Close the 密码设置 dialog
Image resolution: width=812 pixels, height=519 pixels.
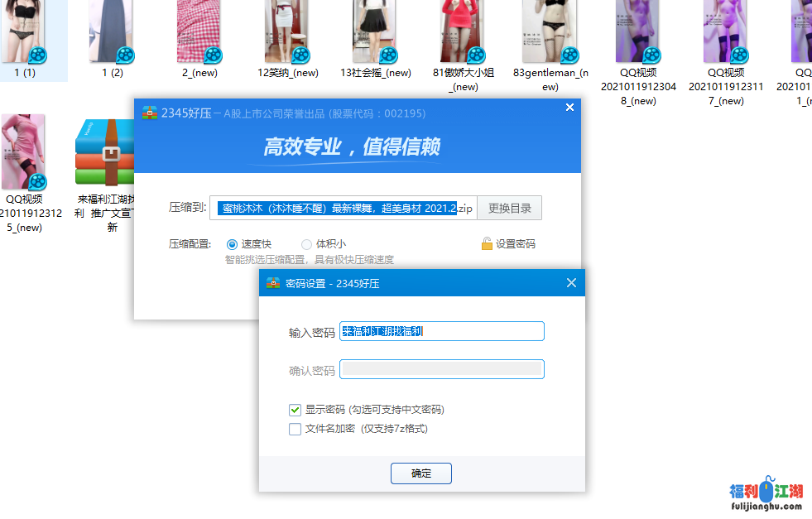click(x=571, y=283)
